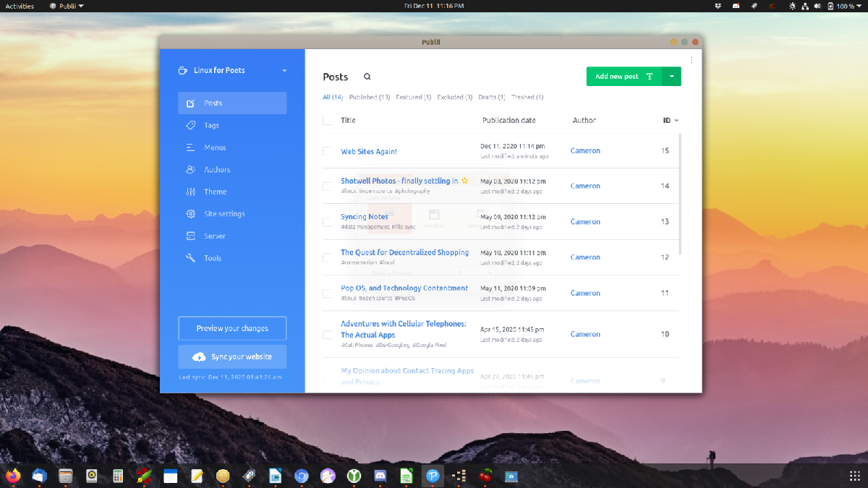Open the Server configuration
868x488 pixels.
click(x=214, y=236)
